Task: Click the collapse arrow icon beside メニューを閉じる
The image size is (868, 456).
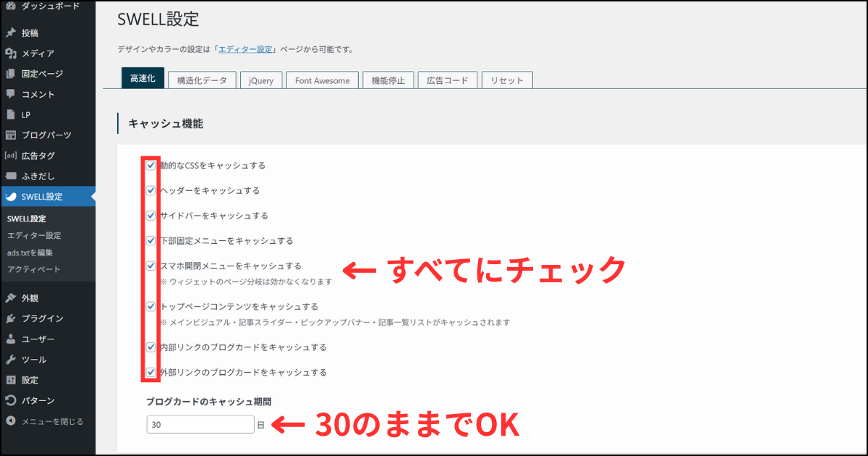Action: pyautogui.click(x=11, y=421)
